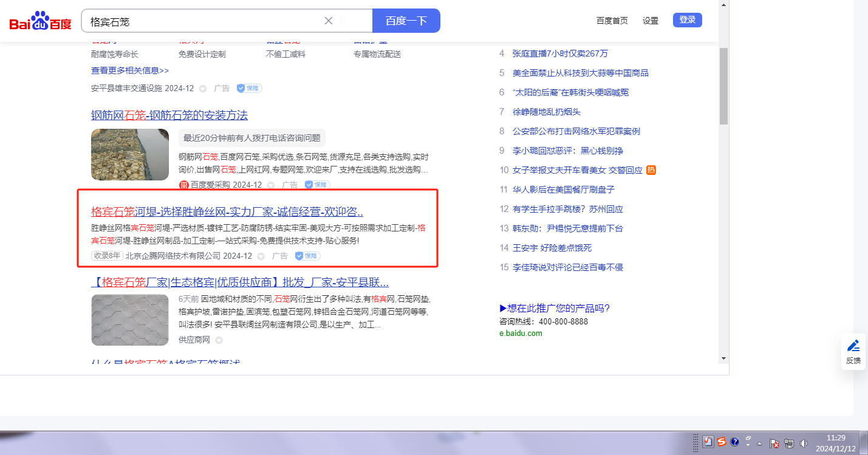Click the Action Center flag tray icon

click(x=774, y=443)
